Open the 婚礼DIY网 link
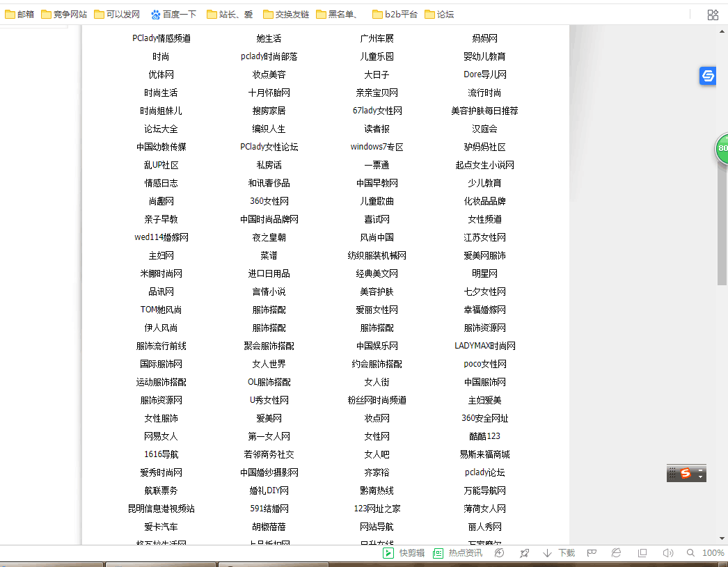Screen dimensions: 728x567 click(x=269, y=491)
